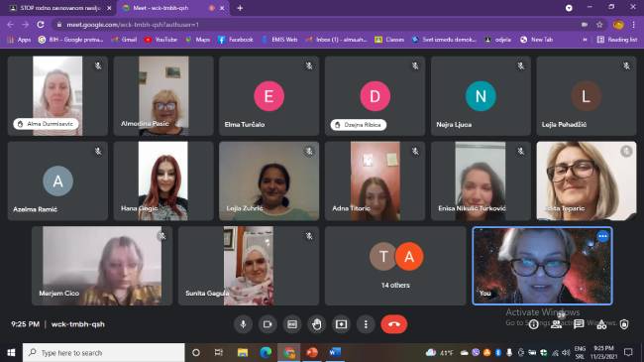The height and width of the screenshot is (362, 644).
Task: Switch to the STOP rodno zasnovanom tab
Action: [58, 8]
